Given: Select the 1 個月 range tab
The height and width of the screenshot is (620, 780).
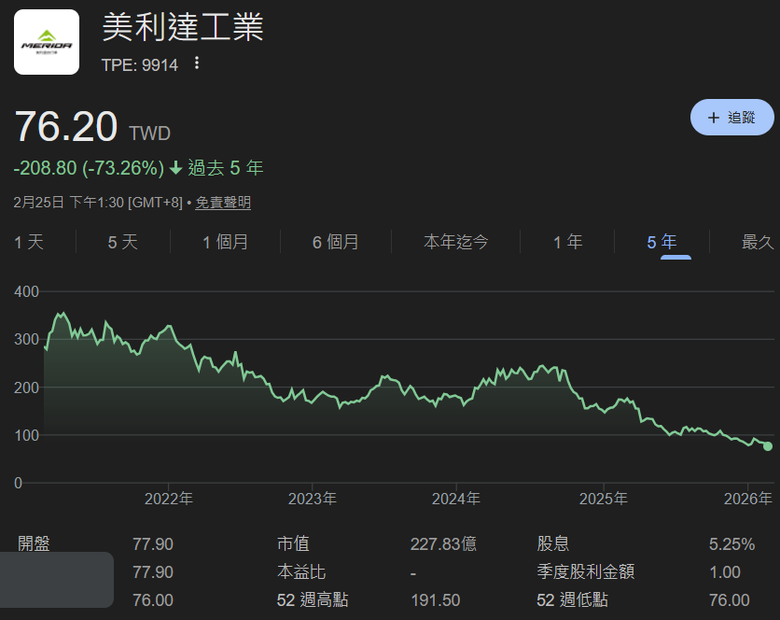Looking at the screenshot, I should pos(225,242).
